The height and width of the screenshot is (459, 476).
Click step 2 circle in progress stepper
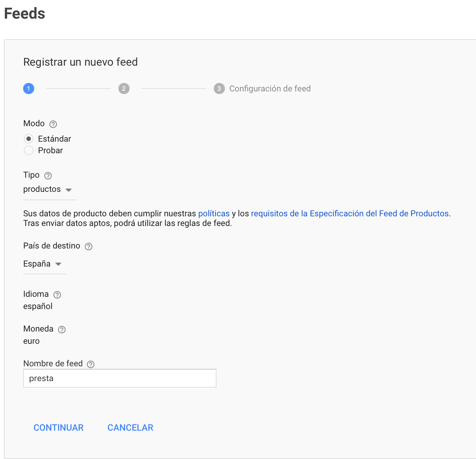[124, 89]
